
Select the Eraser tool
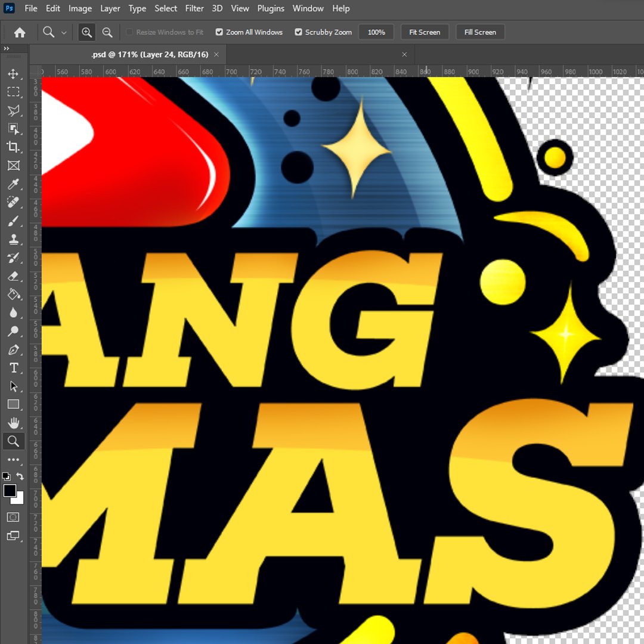coord(13,276)
